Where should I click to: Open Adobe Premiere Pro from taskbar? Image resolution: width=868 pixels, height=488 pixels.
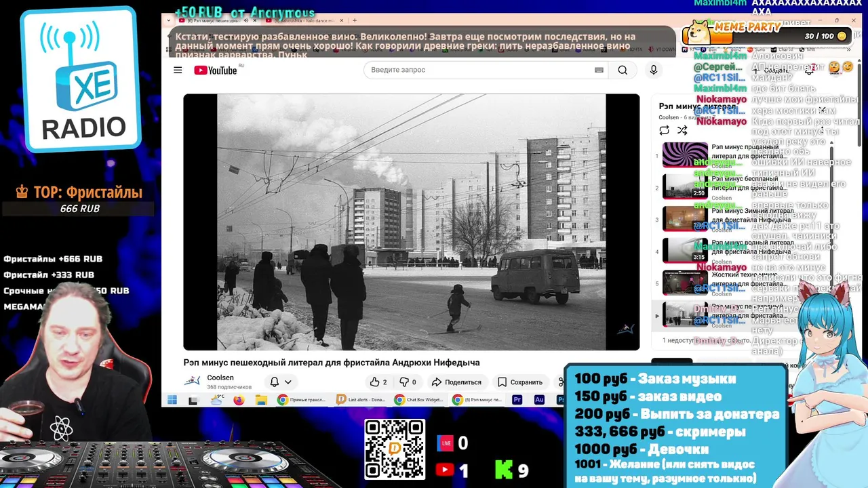[517, 400]
